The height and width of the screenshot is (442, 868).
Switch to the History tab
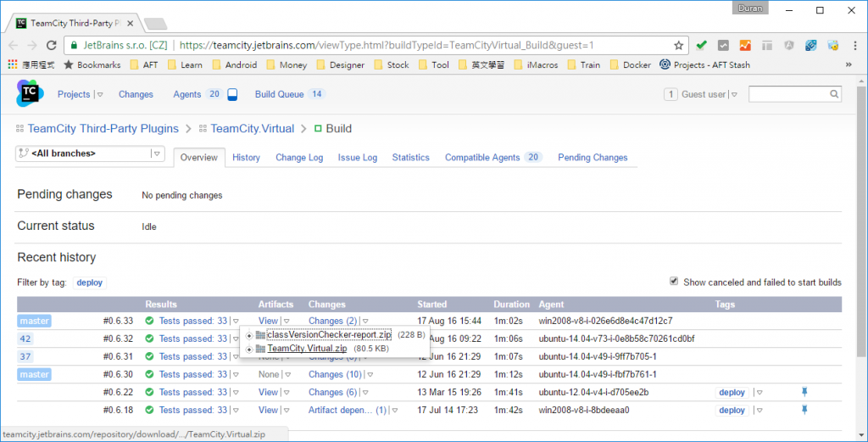tap(247, 157)
